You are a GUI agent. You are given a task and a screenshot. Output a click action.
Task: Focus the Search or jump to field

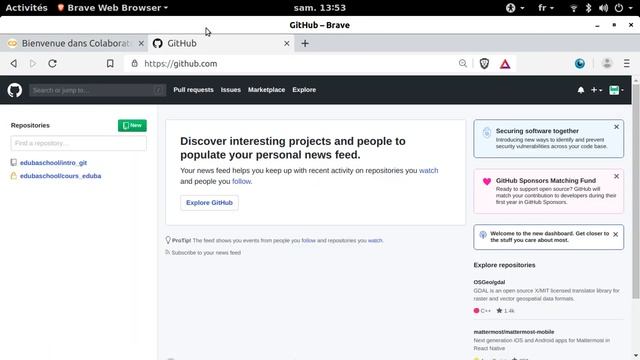pos(98,90)
